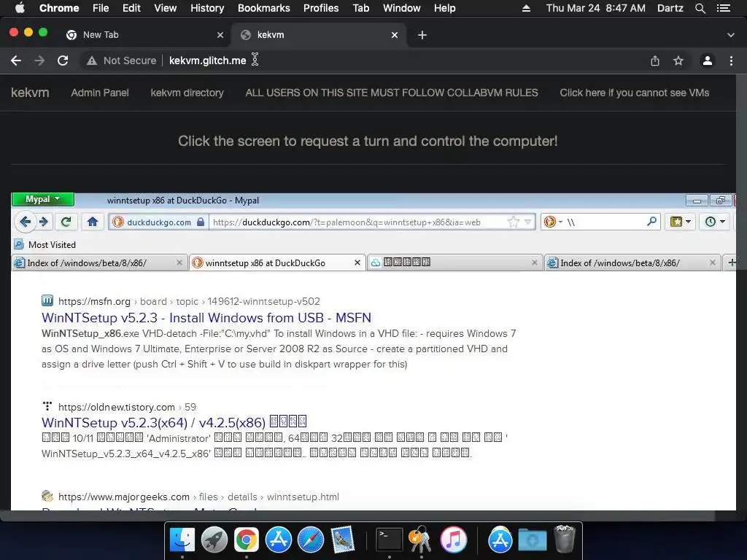Open a new Mypal tab with plus
Screen dimensions: 747x560
click(732, 262)
